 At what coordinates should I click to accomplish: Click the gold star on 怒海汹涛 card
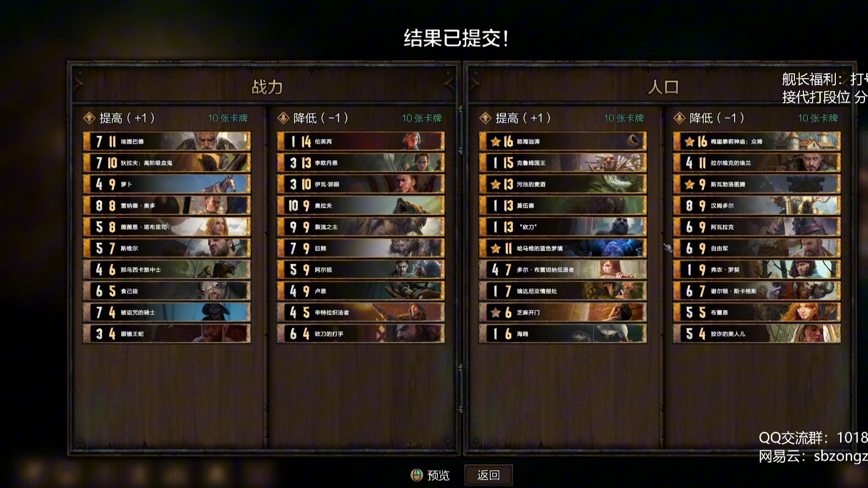point(496,141)
